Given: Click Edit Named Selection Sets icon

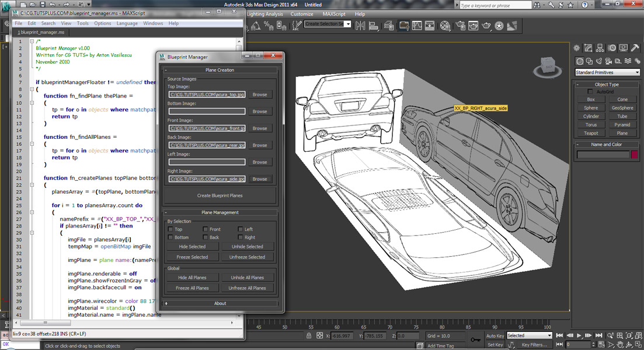Looking at the screenshot, I should pos(297,26).
